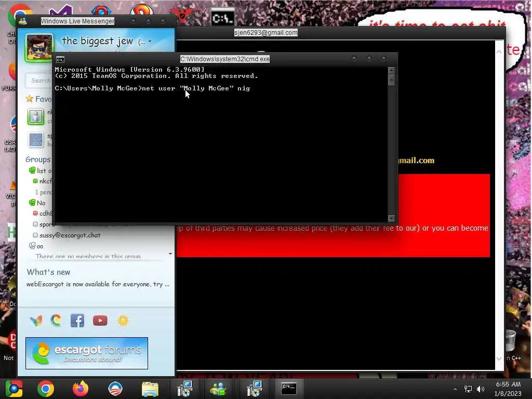Open the escargot forums banner
The height and width of the screenshot is (399, 532).
point(87,353)
